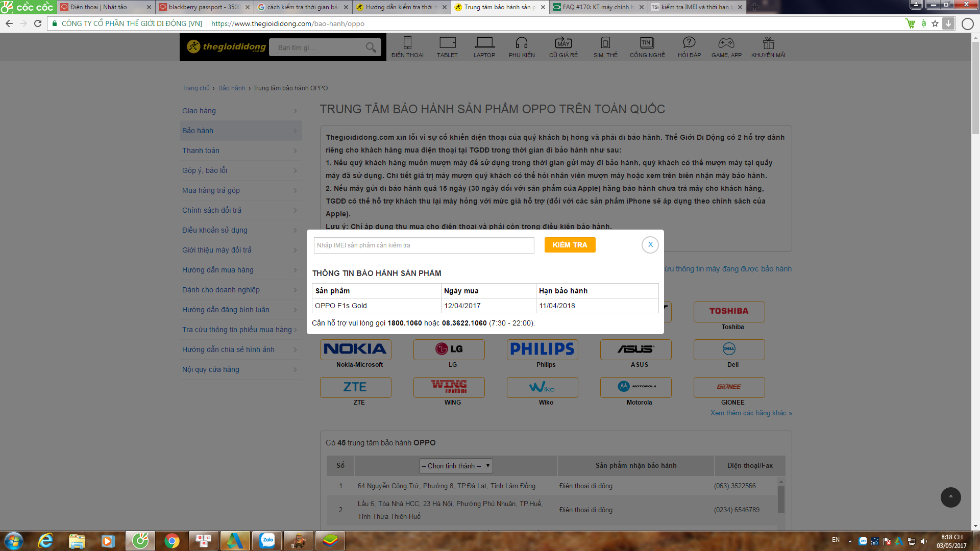Click the service center list scrollbar
The height and width of the screenshot is (551, 980).
tap(781, 498)
